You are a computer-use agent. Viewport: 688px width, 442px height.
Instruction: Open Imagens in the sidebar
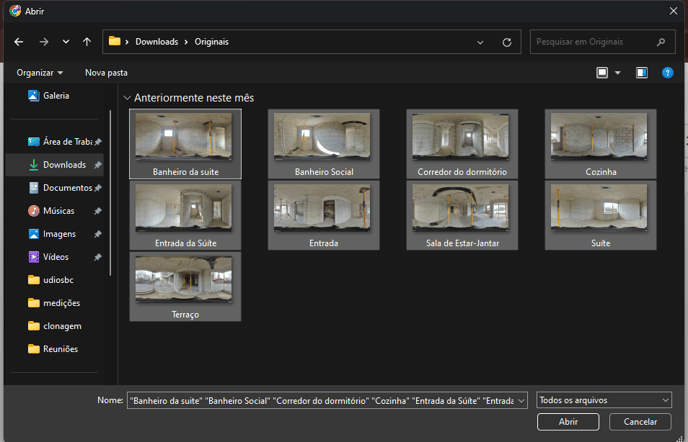click(55, 234)
